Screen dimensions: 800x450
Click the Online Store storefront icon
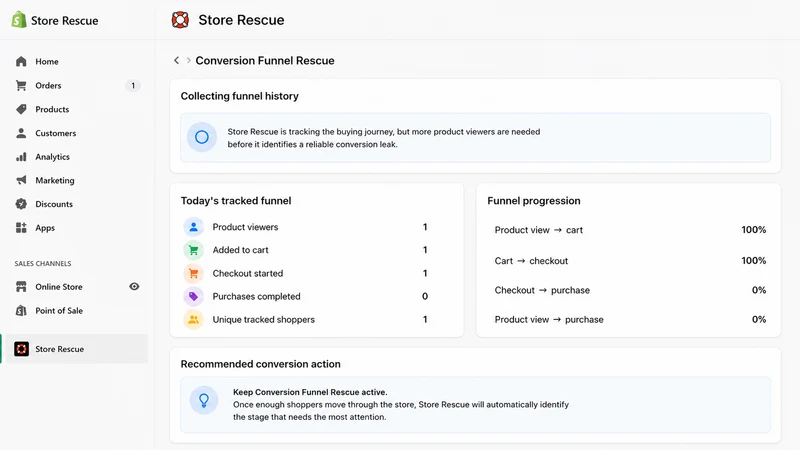(21, 287)
